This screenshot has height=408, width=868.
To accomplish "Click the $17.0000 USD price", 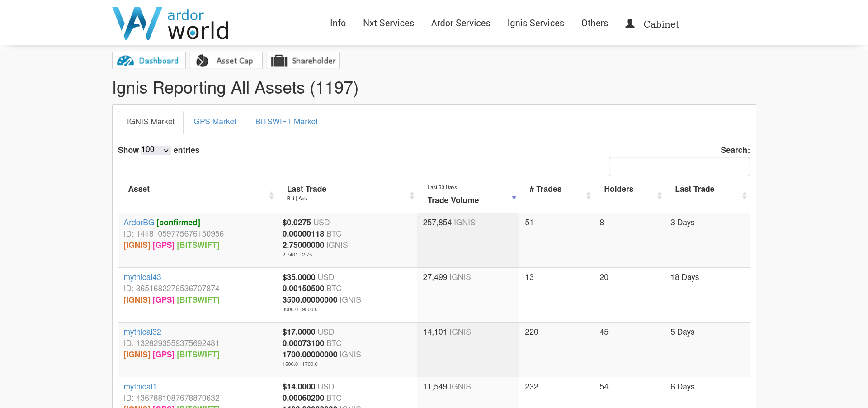I will tap(308, 332).
